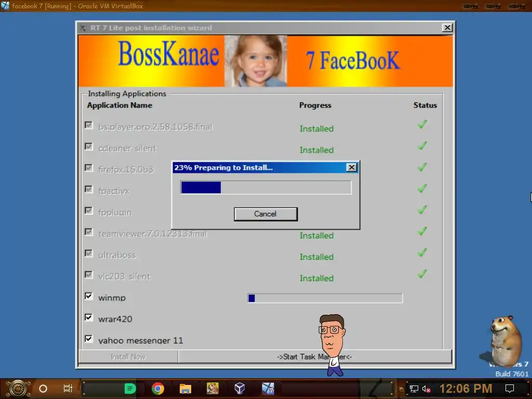Open the animal picture taskbar app
532x399 pixels.
(x=212, y=389)
